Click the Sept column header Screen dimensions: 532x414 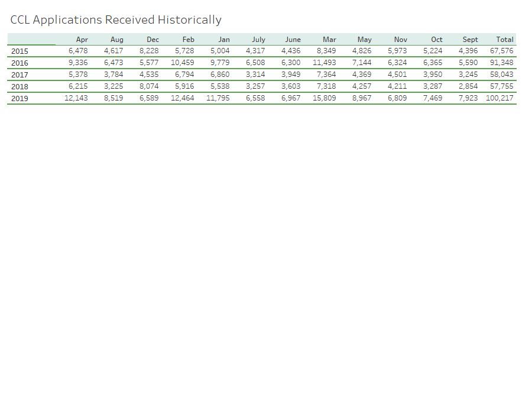tap(470, 40)
